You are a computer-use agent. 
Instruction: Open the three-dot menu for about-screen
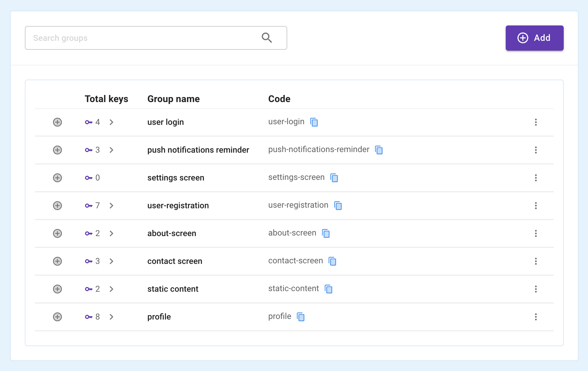tap(536, 233)
